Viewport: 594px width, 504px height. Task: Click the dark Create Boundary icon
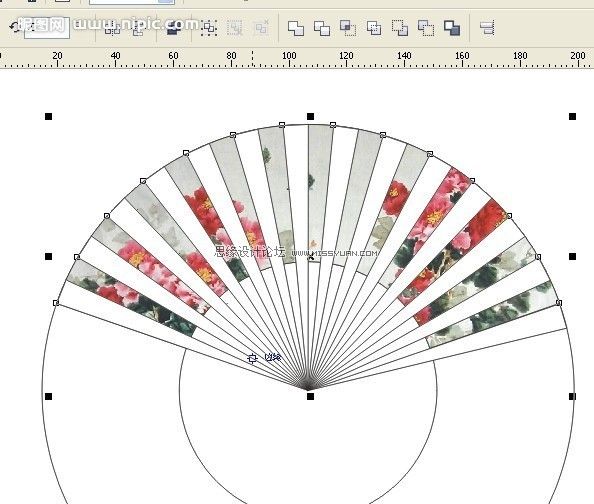click(x=452, y=28)
